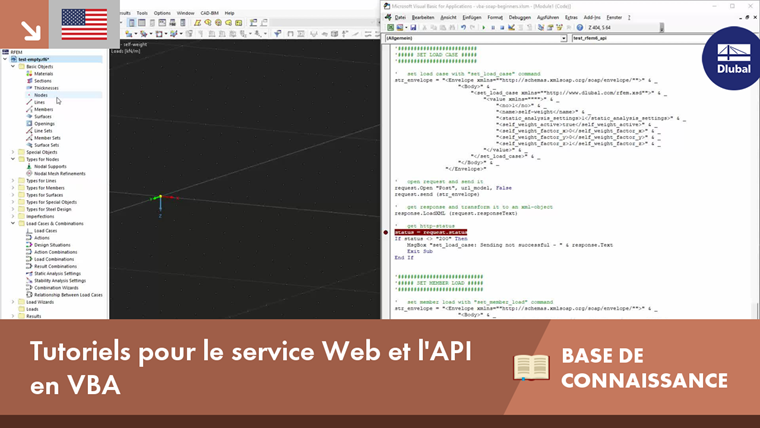Select Stability Analysis Settings tree item
The height and width of the screenshot is (428, 760).
point(60,281)
